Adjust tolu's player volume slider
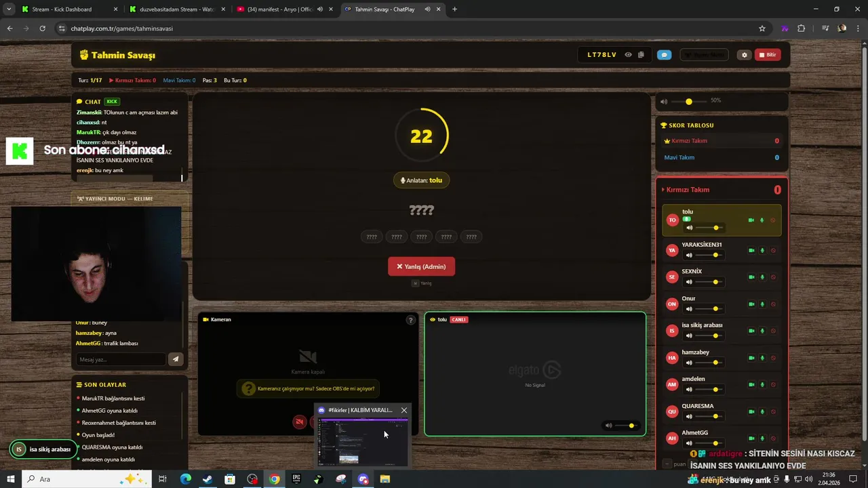868x488 pixels. (710, 228)
